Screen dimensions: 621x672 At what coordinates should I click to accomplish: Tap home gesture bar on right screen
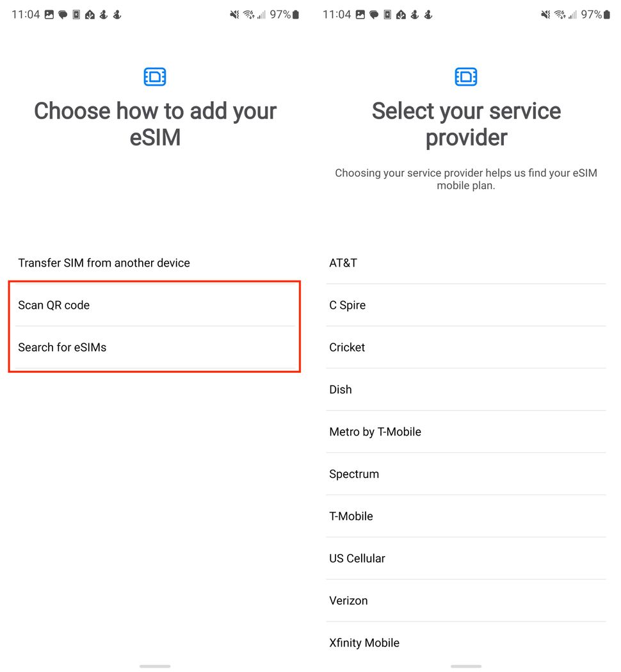tap(466, 666)
